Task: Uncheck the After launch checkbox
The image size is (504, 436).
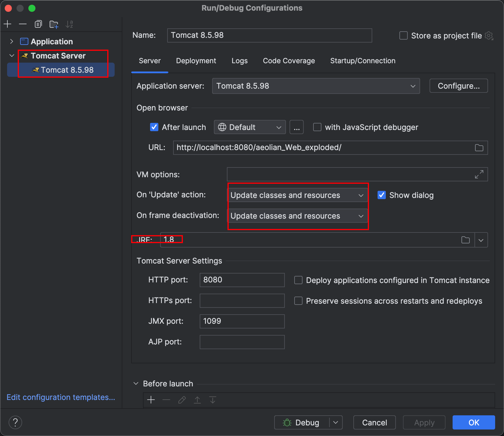Action: pos(154,127)
